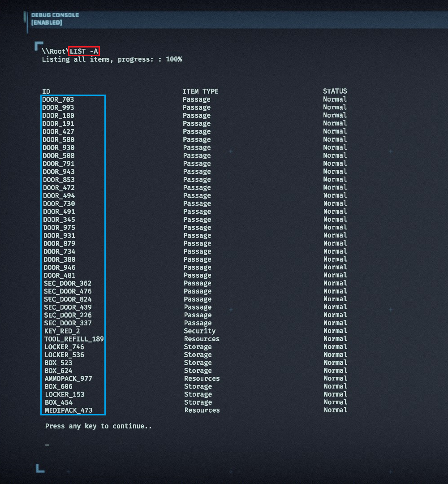
Task: Click the Security type of KEY_RED_2
Action: (200, 331)
